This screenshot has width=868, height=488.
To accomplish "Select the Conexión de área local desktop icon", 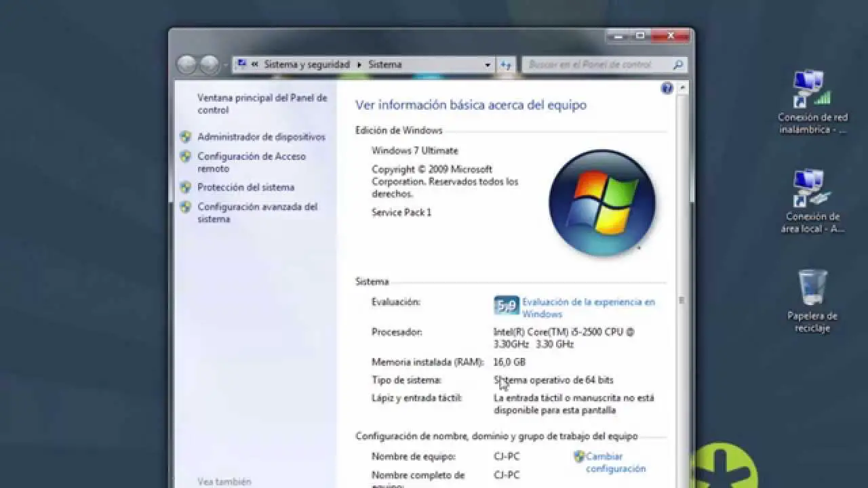I will click(812, 201).
